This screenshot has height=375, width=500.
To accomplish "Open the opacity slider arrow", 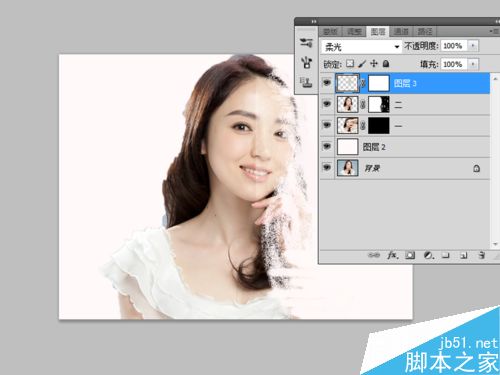I will tap(473, 46).
